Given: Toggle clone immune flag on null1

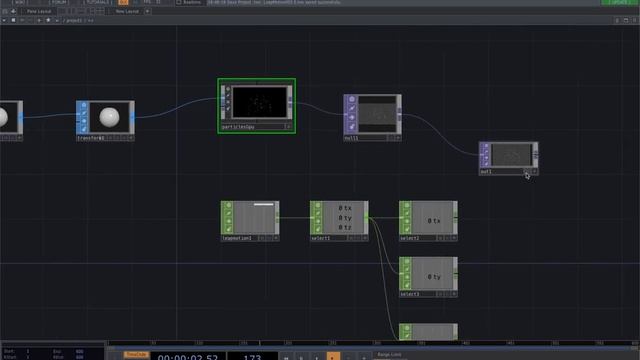Looking at the screenshot, I should 351,108.
